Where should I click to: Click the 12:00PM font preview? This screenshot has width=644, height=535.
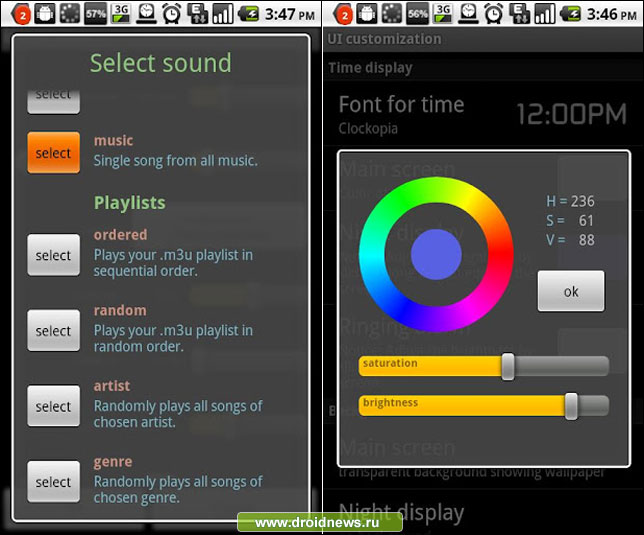click(x=571, y=114)
